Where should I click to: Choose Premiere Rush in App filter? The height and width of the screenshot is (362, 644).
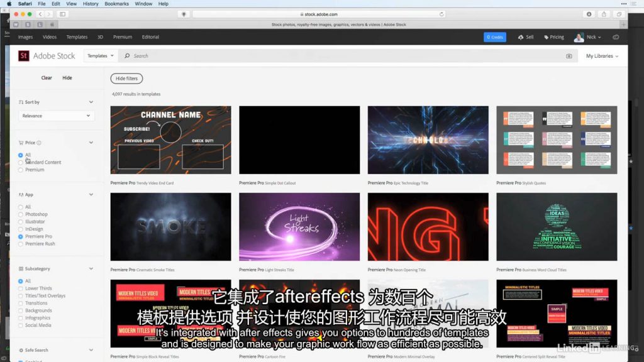(x=21, y=244)
